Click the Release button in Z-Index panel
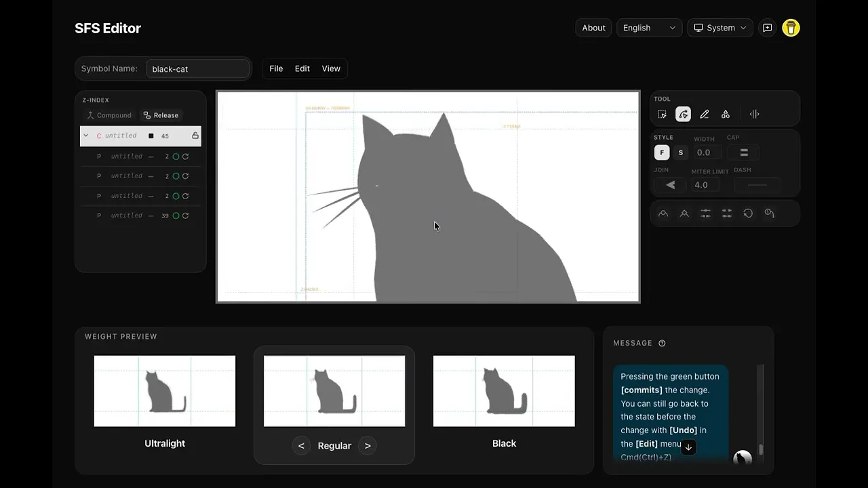This screenshot has height=488, width=868. coord(161,115)
